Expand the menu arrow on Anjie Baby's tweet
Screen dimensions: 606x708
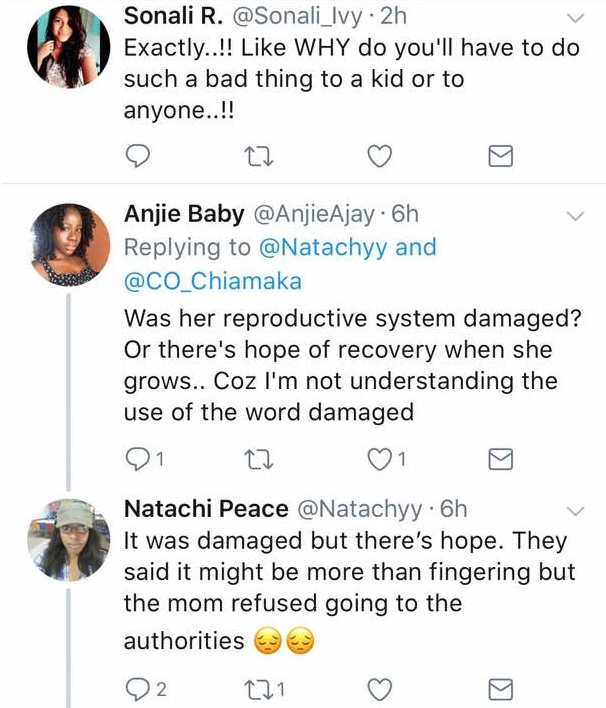click(575, 216)
